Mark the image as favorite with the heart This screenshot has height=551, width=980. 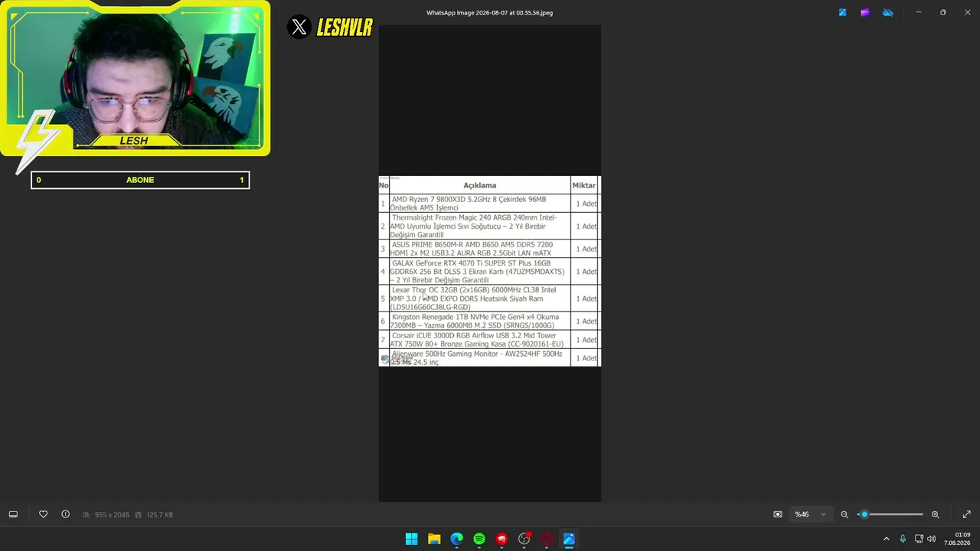[43, 514]
